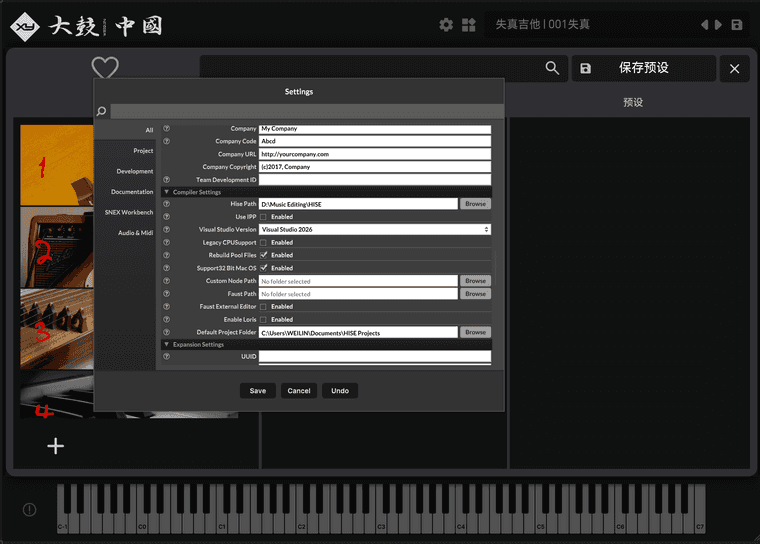Select the instrument thumbnail numbered 2
This screenshot has height=544, width=760.
click(x=55, y=247)
